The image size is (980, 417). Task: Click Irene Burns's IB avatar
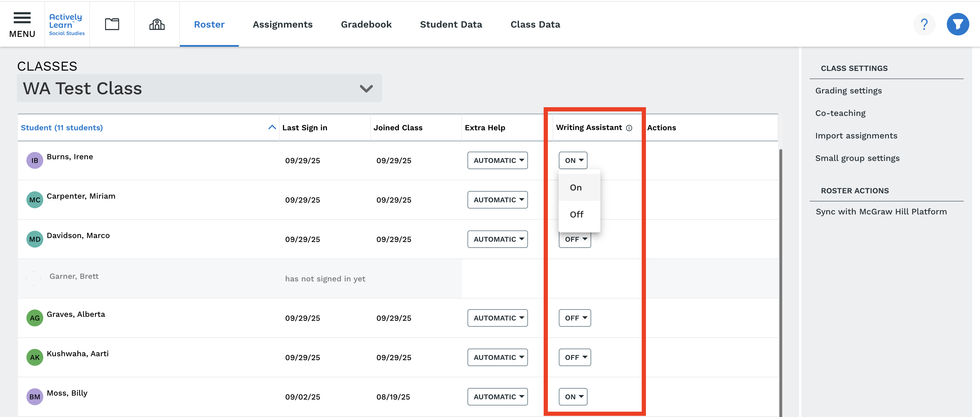coord(35,160)
